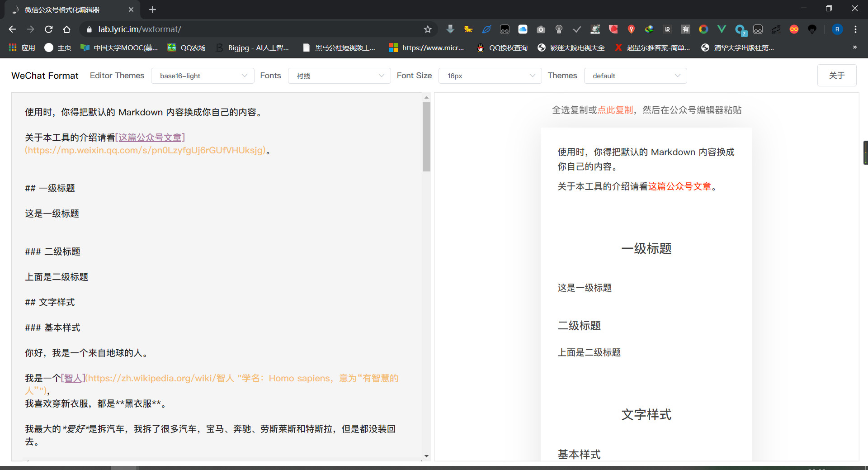Screen dimensions: 868x470
Task: Click the red map pin extension icon
Action: click(x=631, y=29)
